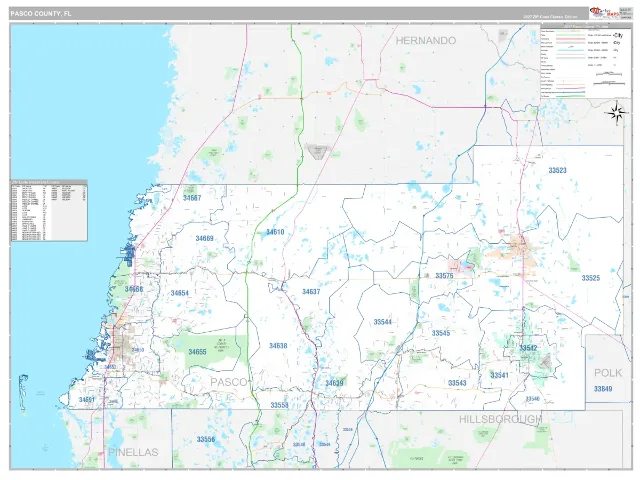Select the HILLSBOROUGH county label
Viewport: 640px width, 480px height.
[x=500, y=419]
